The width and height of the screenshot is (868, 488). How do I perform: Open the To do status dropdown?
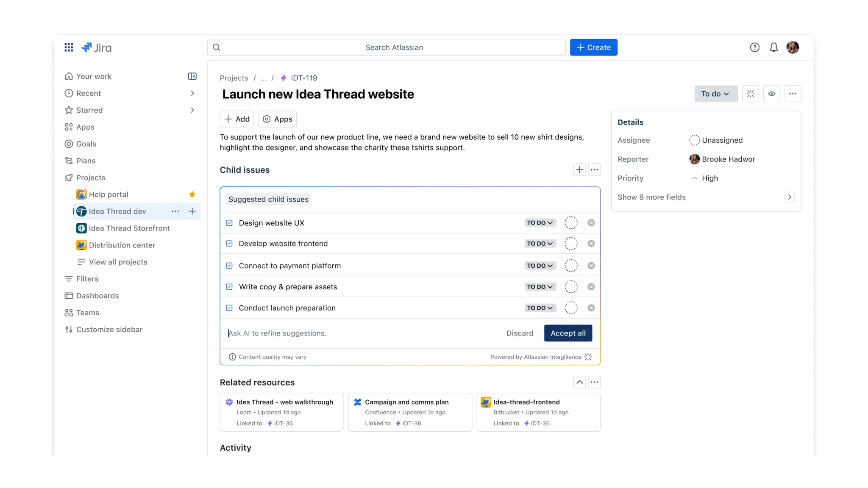[715, 94]
